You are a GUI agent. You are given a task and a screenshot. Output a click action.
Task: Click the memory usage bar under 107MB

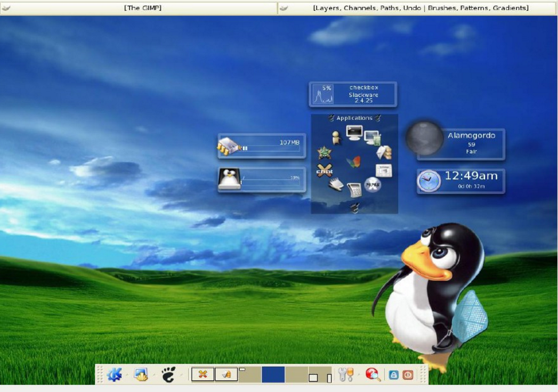(x=270, y=148)
